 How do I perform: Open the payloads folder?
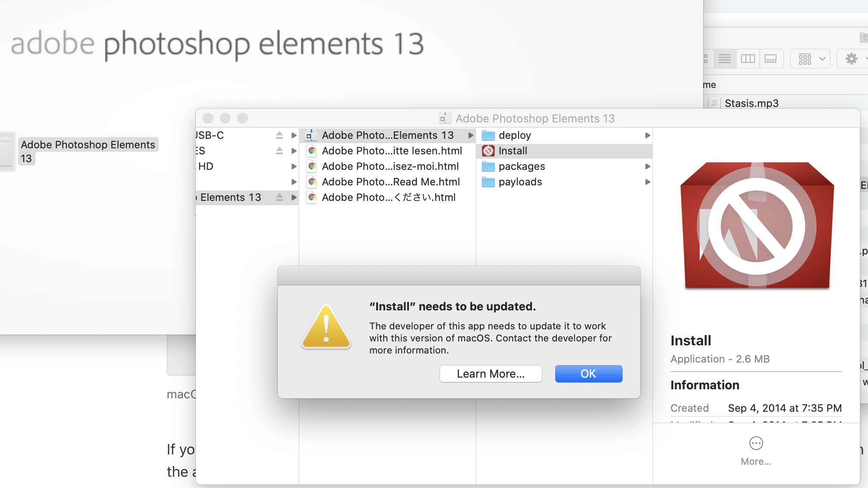[x=520, y=182]
